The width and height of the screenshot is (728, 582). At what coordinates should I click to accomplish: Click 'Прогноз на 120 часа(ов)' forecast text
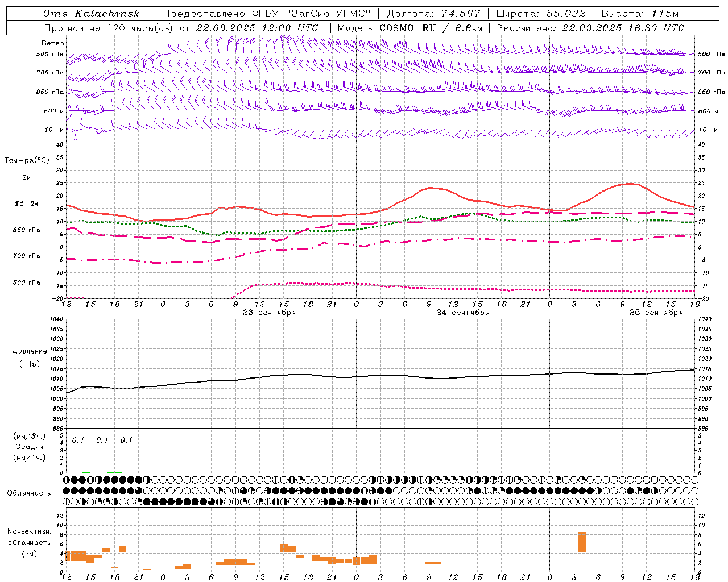[x=109, y=28]
